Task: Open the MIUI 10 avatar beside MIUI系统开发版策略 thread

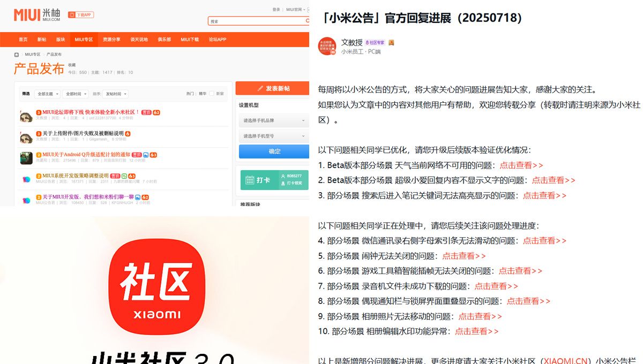Action: [x=26, y=179]
